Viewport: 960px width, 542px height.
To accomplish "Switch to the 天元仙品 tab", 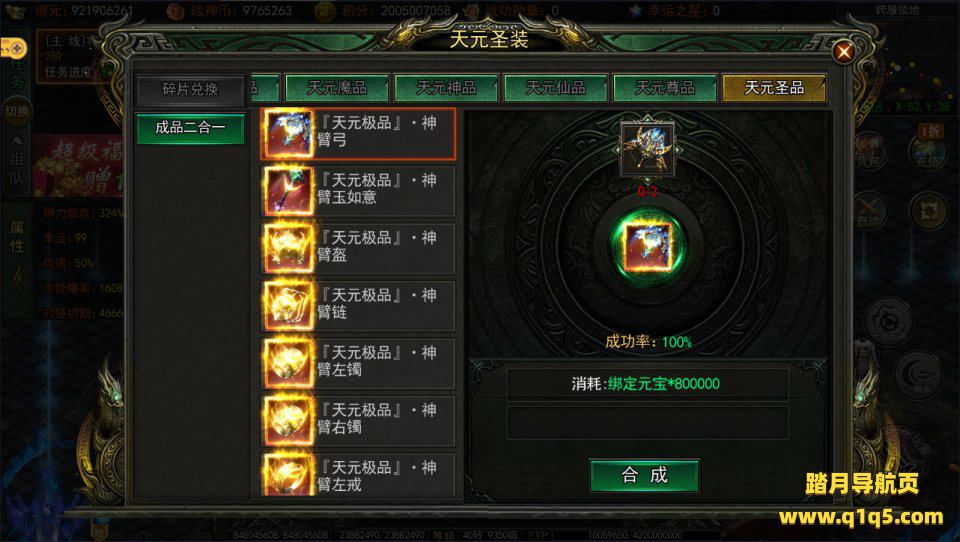I will 555,88.
